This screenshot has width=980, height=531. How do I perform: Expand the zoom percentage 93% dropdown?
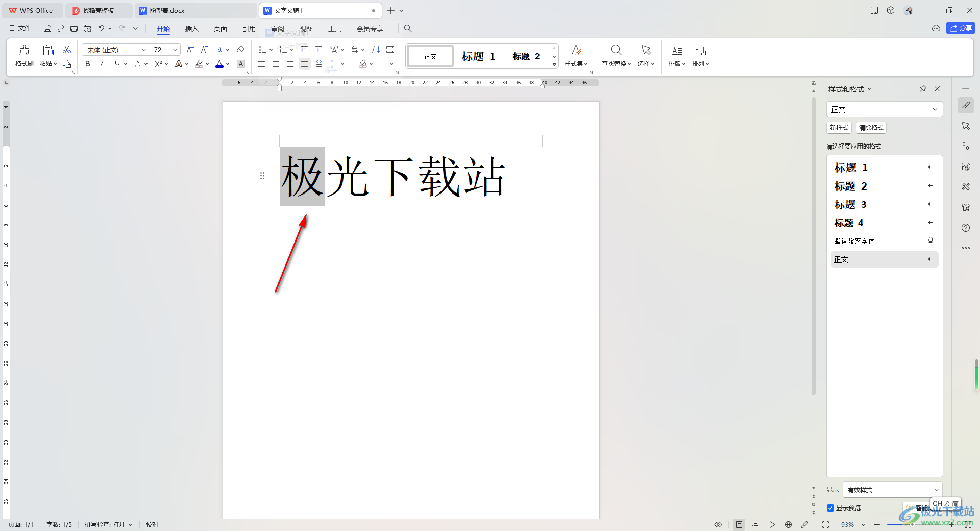pyautogui.click(x=863, y=525)
